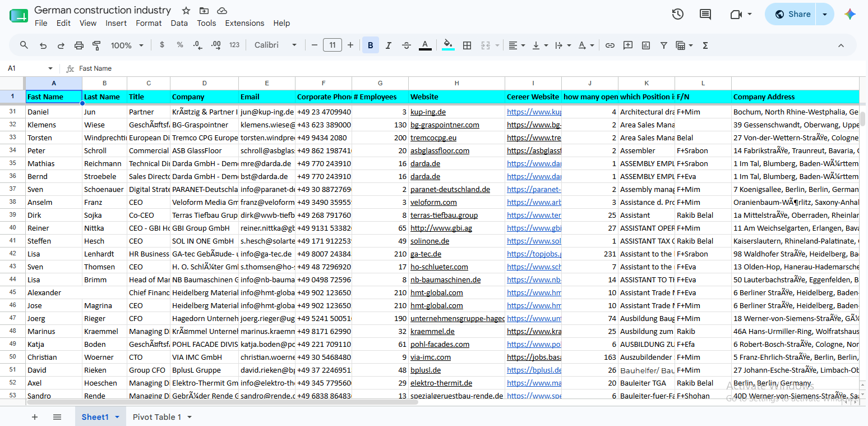Click the insert chart icon
The height and width of the screenshot is (426, 868).
646,45
